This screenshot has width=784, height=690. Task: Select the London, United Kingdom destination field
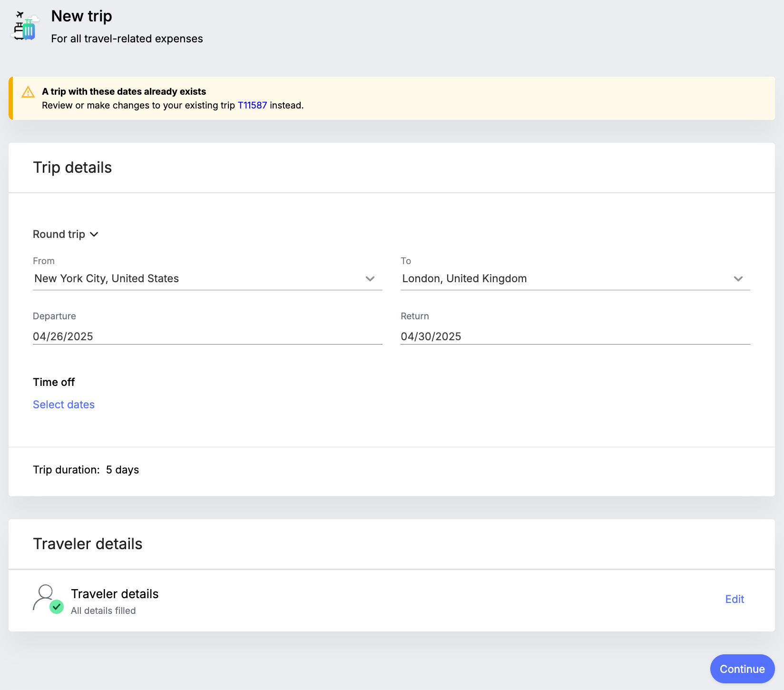pyautogui.click(x=575, y=279)
